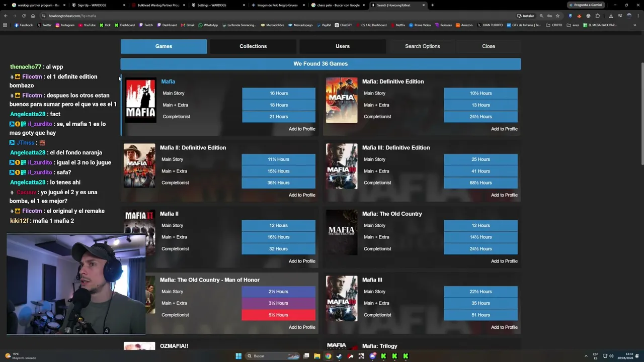Open the Mafia: Definitive Edition title link
The height and width of the screenshot is (362, 644).
click(393, 81)
